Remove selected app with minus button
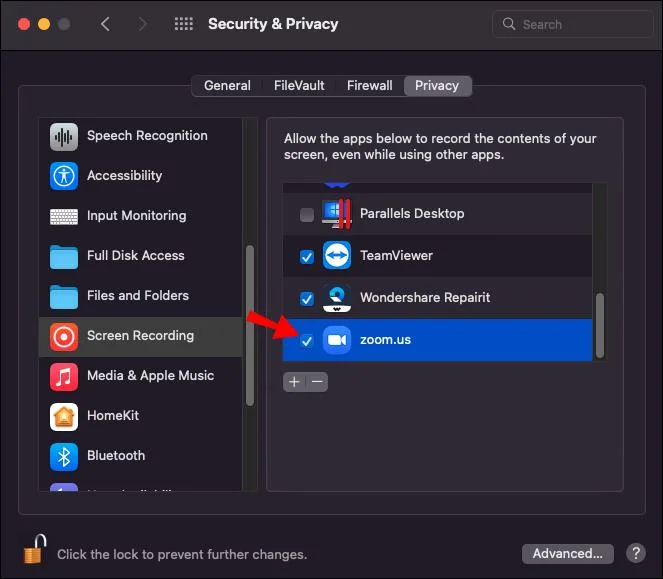 (x=317, y=382)
